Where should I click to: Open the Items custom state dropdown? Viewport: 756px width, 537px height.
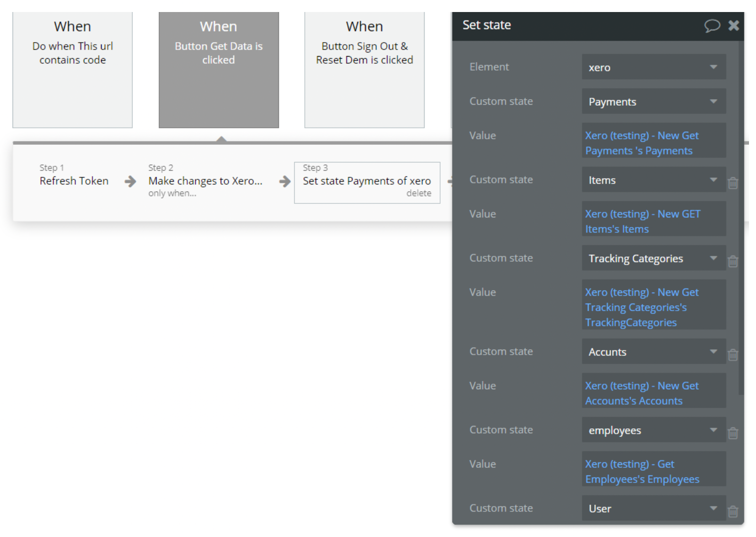click(654, 180)
